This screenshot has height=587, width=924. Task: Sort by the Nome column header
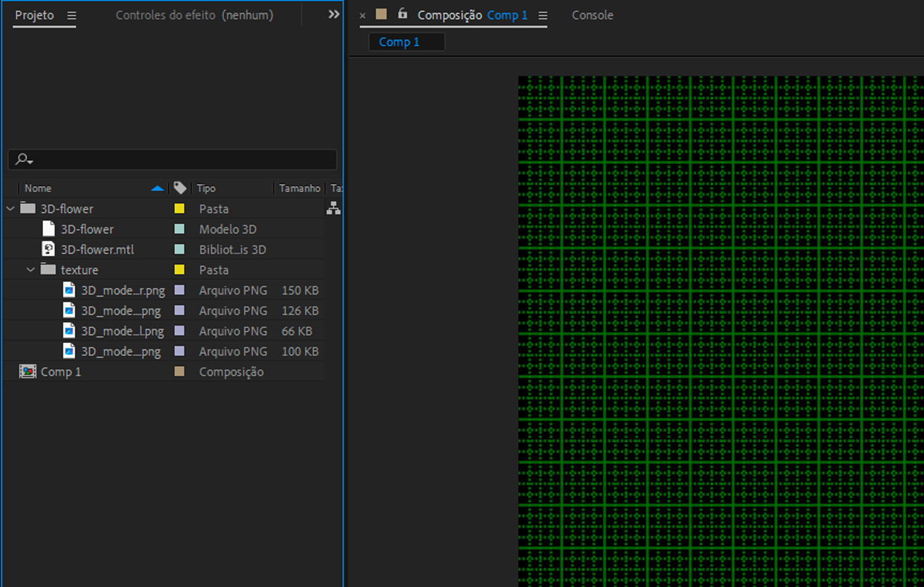click(38, 188)
